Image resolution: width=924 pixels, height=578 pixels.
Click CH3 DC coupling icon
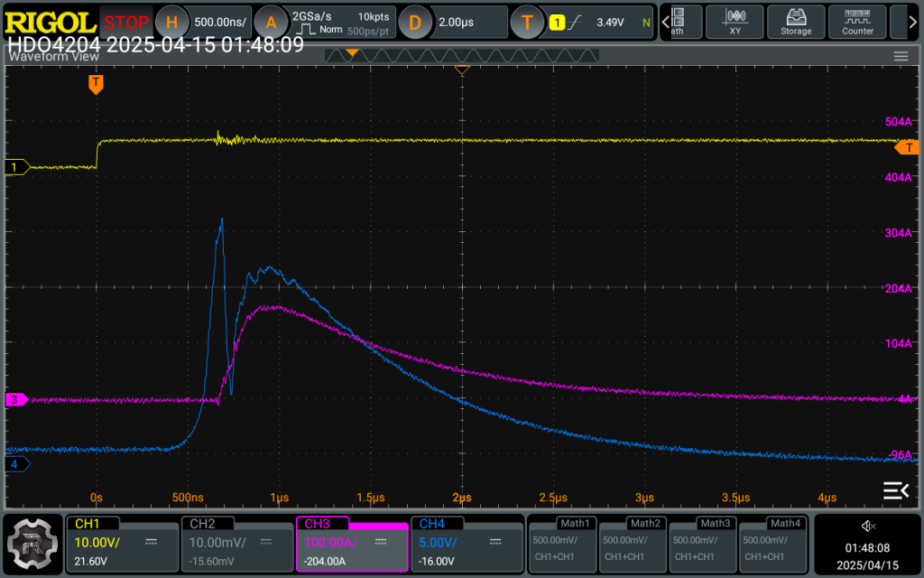click(382, 542)
